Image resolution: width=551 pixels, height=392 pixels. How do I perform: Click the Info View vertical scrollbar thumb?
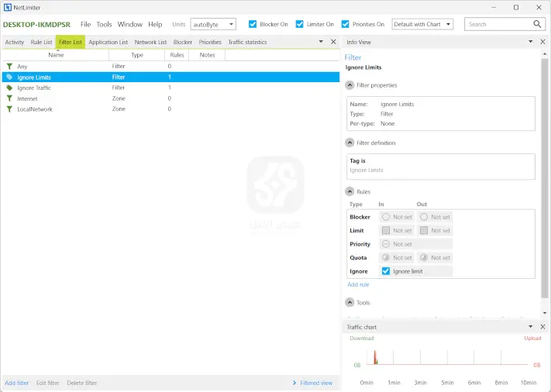(545, 177)
